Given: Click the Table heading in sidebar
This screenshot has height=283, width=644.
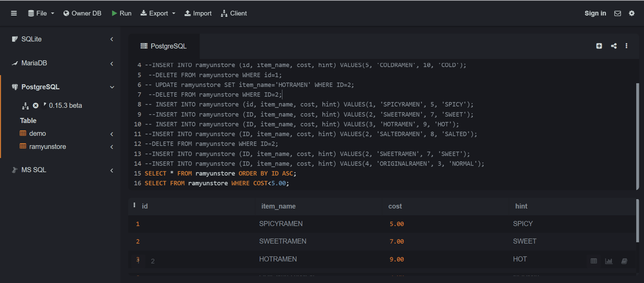Looking at the screenshot, I should click(28, 121).
